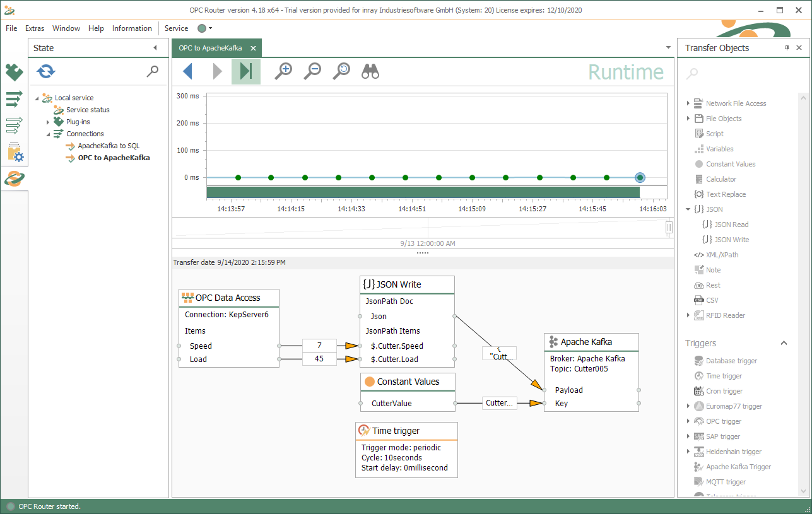
Task: Click the binoculars search icon
Action: click(370, 71)
